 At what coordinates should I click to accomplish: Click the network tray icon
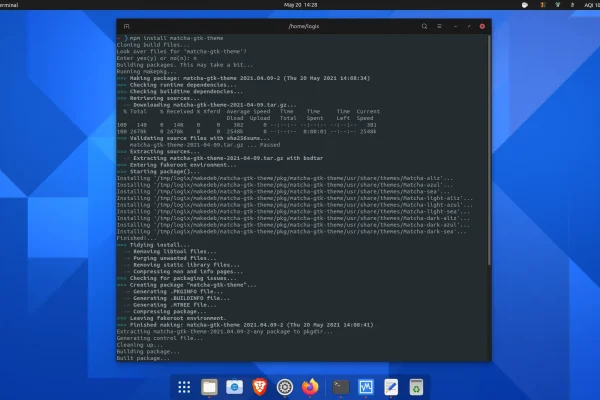coord(558,5)
